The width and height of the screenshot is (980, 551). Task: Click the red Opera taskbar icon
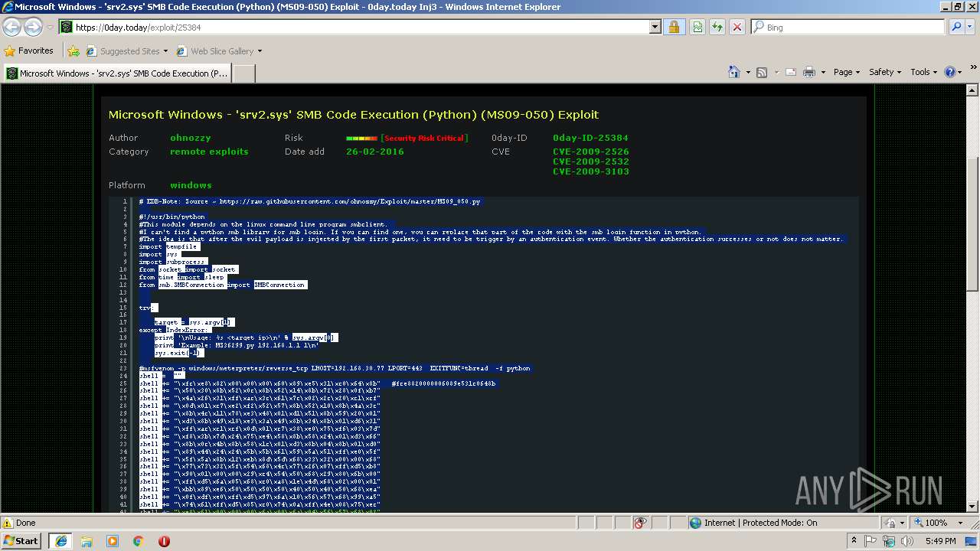tap(164, 541)
